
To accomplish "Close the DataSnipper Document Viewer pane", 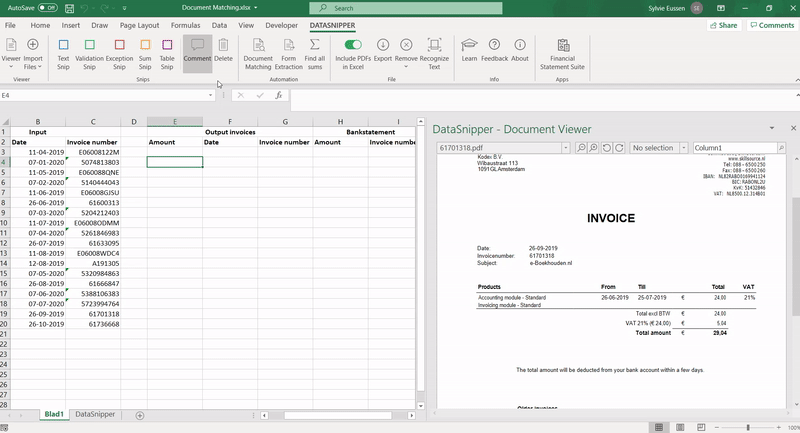I will [793, 128].
